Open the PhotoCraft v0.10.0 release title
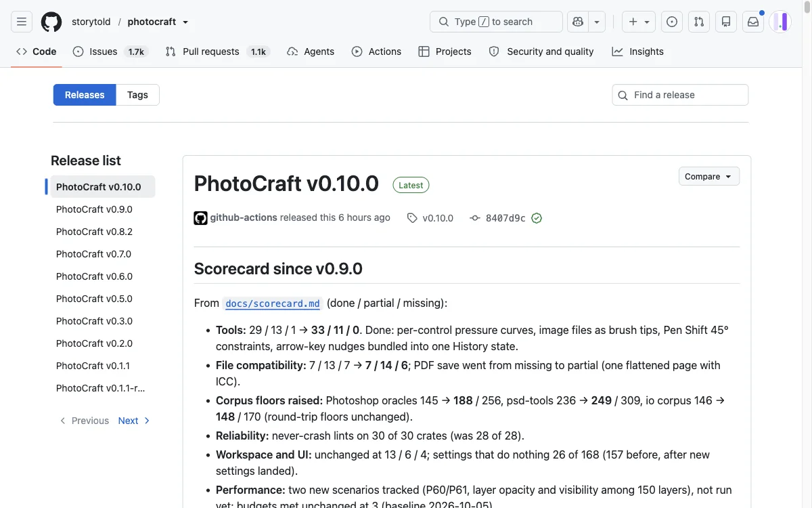The image size is (812, 508). pos(286,184)
